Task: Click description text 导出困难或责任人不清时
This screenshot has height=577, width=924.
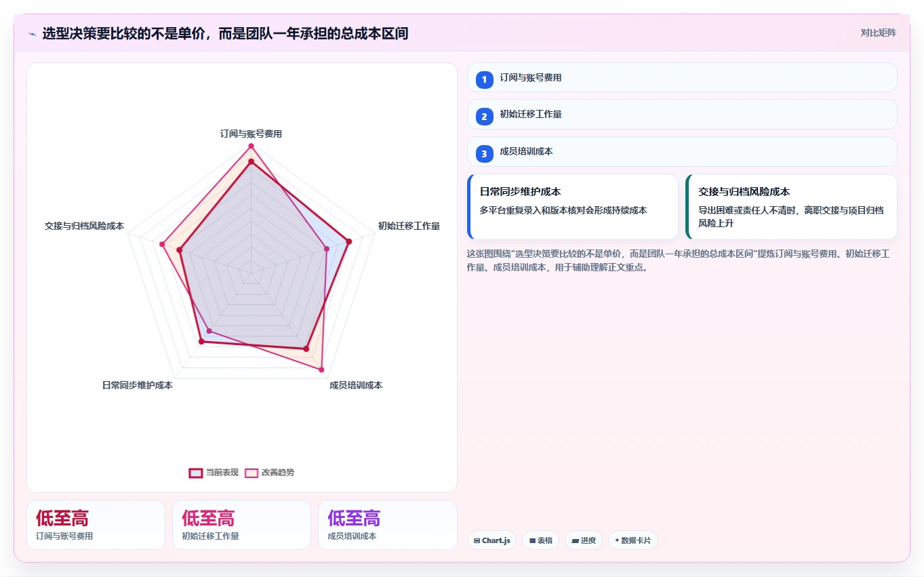Action: point(791,217)
